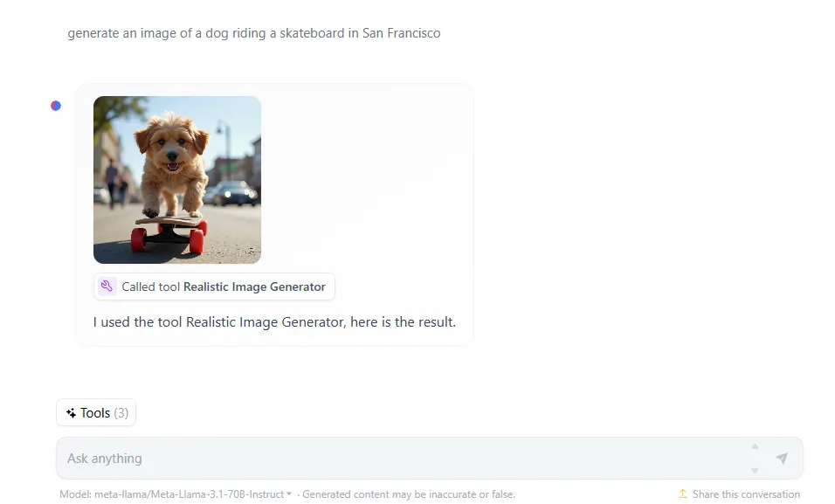Click the red skateboard wheels in image

tap(168, 238)
